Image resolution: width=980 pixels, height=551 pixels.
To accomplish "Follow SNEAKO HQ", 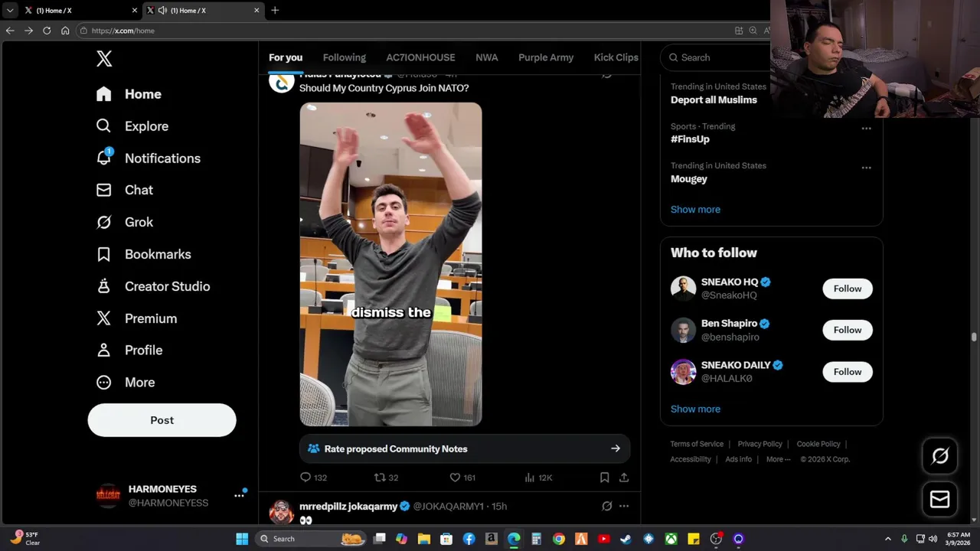I will click(848, 289).
